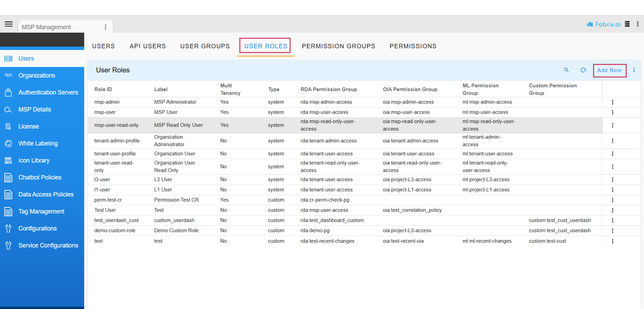Viewport: 644px width, 309px height.
Task: Refresh the User Roles list
Action: 583,70
